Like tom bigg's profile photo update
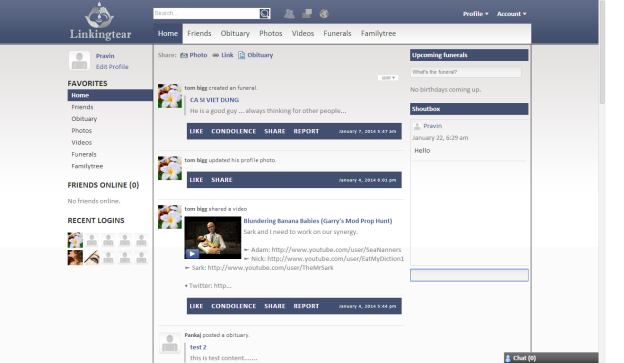Viewport: 624px width, 363px height. point(196,180)
